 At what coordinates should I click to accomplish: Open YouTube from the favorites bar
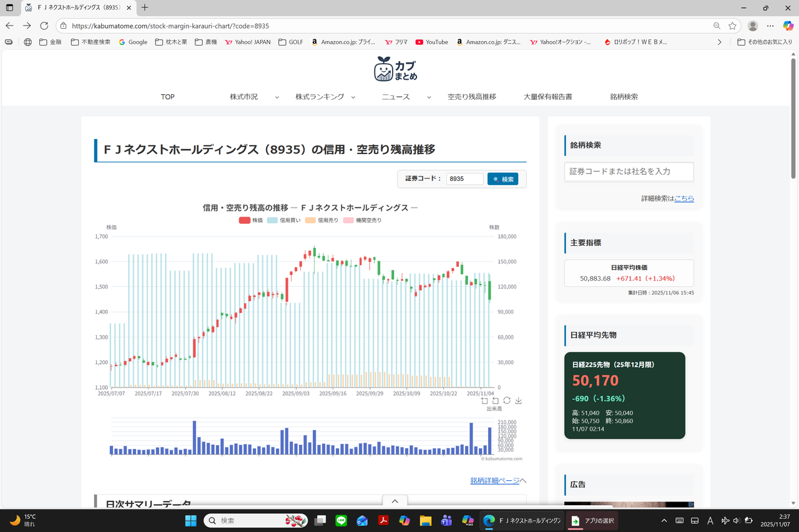pos(431,42)
